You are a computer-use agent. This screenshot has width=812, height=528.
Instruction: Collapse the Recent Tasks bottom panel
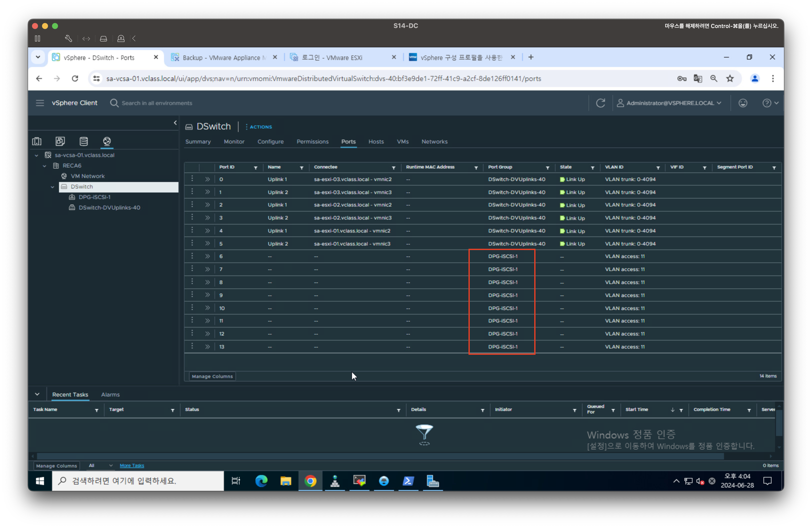(x=37, y=394)
